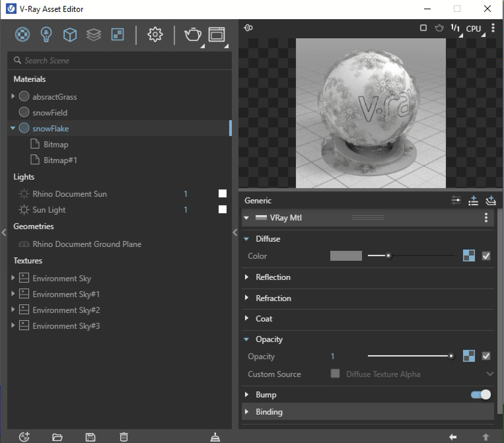The image size is (504, 443).
Task: Open VRay Mtl layer options menu
Action: [486, 218]
